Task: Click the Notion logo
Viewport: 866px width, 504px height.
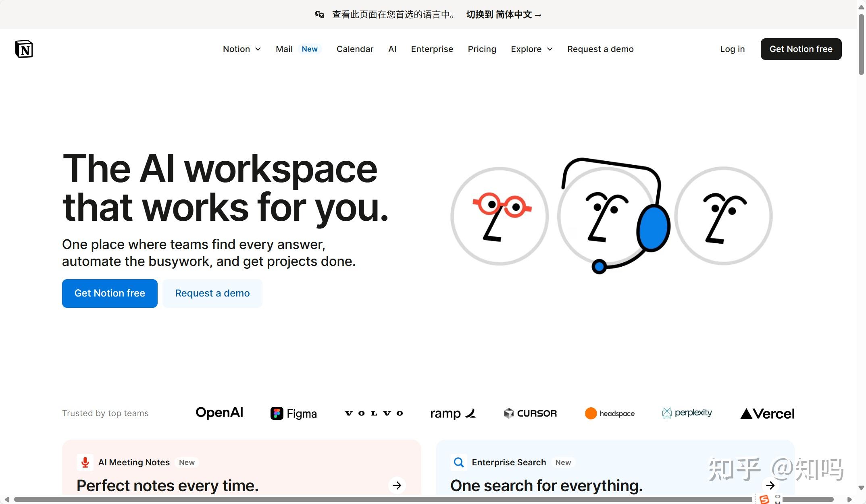Action: [x=24, y=49]
